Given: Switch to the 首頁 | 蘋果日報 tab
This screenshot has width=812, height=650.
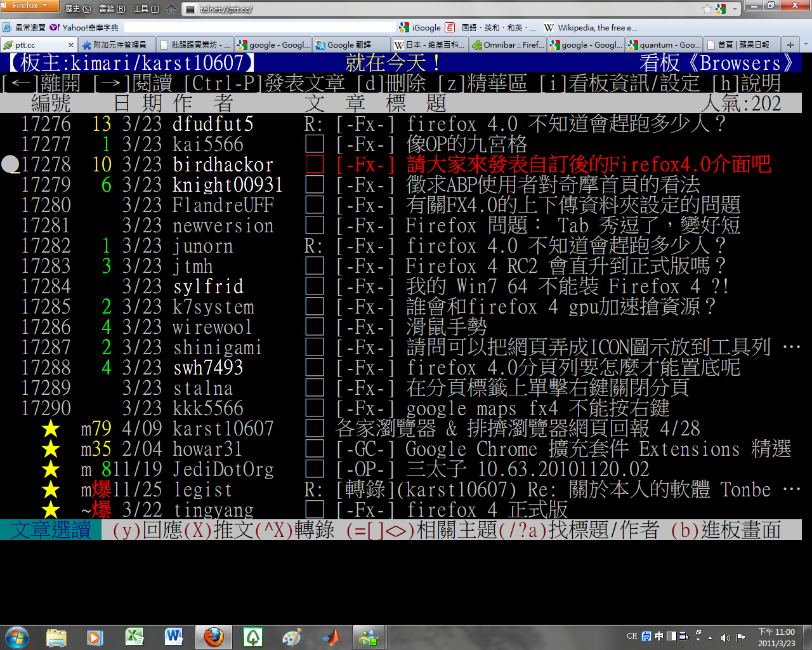Looking at the screenshot, I should tap(742, 44).
